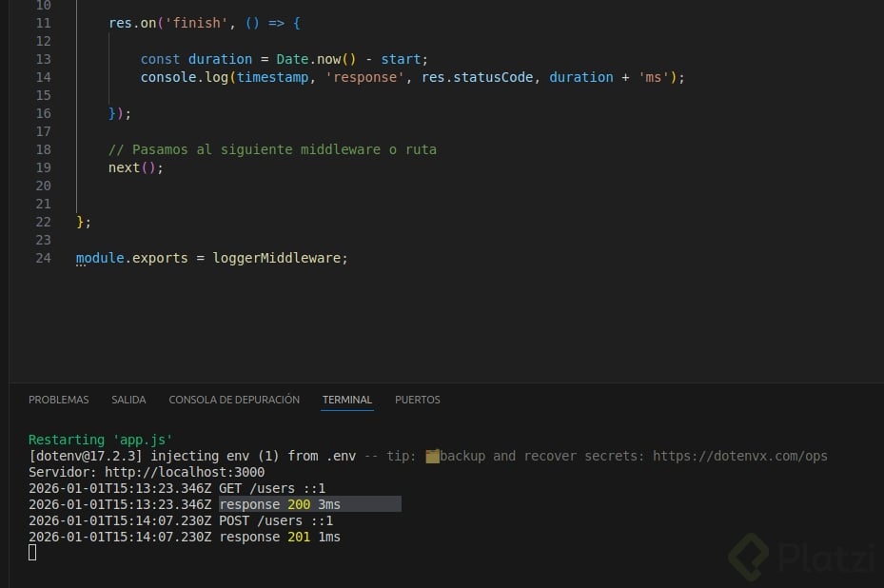This screenshot has width=884, height=588.
Task: Click the folder emoji in the dotenv tip
Action: [433, 456]
